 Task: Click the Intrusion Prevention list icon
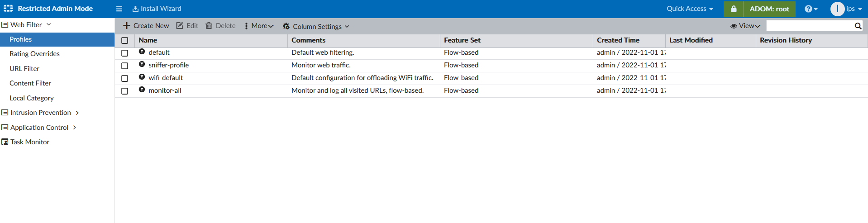(5, 113)
